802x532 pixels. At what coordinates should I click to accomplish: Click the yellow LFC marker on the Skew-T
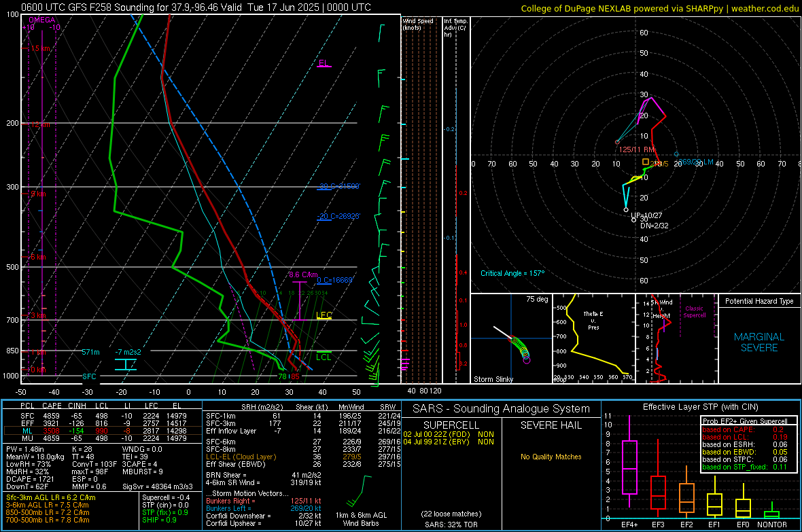(x=324, y=315)
